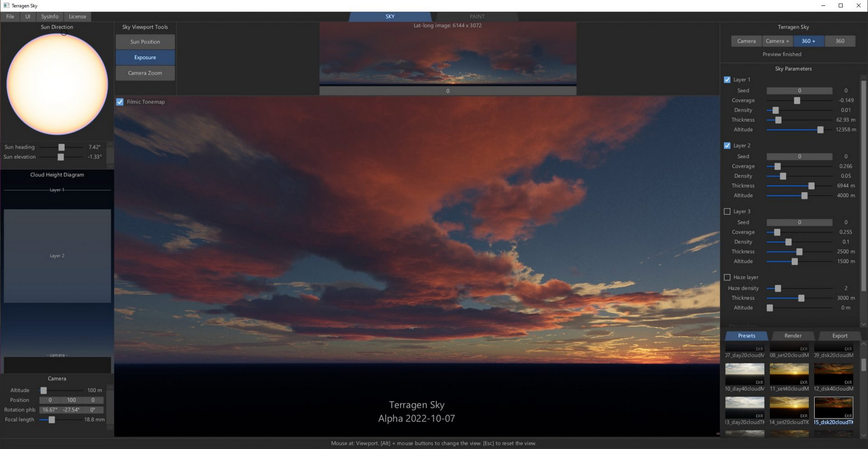Open the File menu

[10, 16]
